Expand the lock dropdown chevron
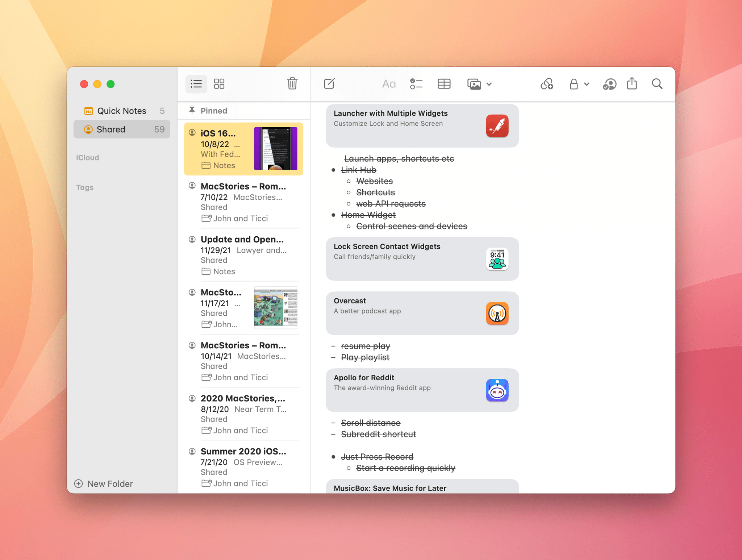This screenshot has width=742, height=560. (587, 84)
